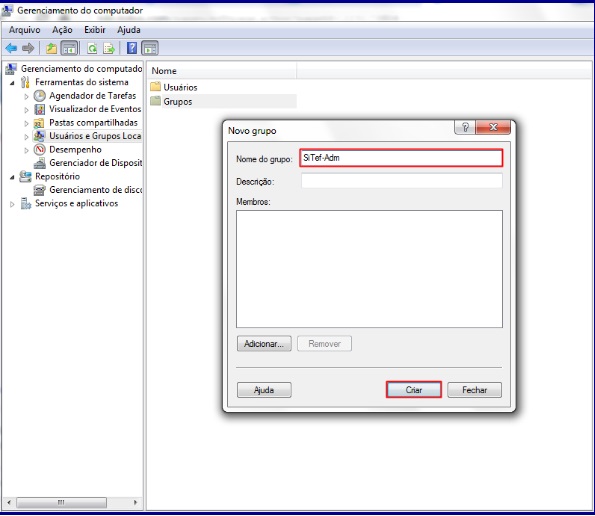This screenshot has height=516, width=595.
Task: Click the blue Help toolbar icon
Action: (132, 48)
